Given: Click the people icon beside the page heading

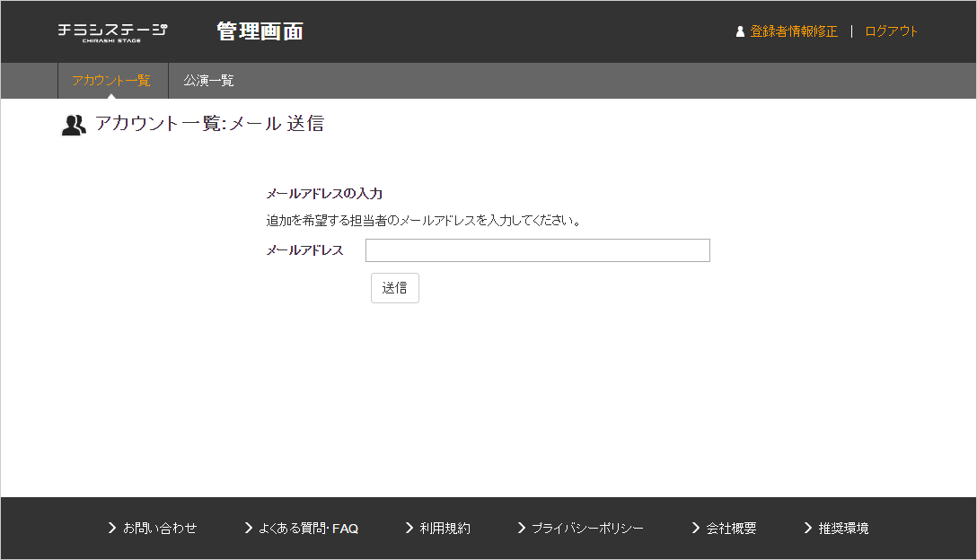Looking at the screenshot, I should 74,125.
